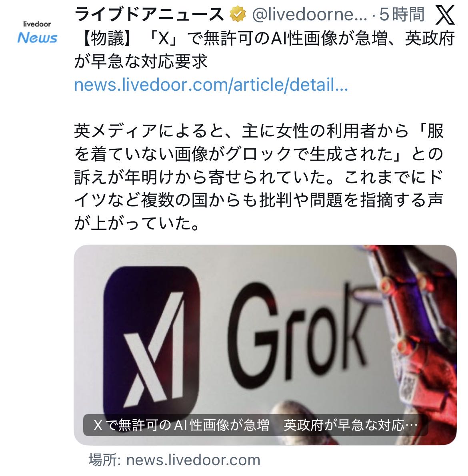This screenshot has height=476, width=468.
Task: Open the 5時間 timestamp
Action: click(402, 14)
